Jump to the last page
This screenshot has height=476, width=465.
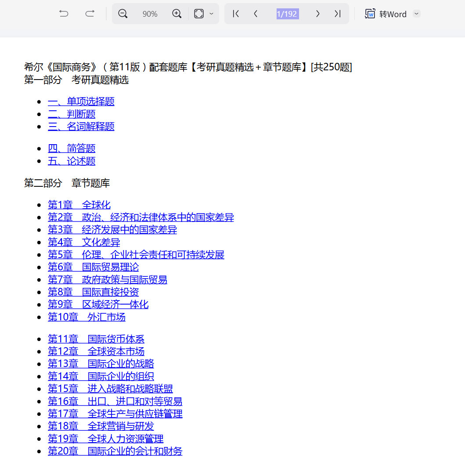click(x=337, y=14)
